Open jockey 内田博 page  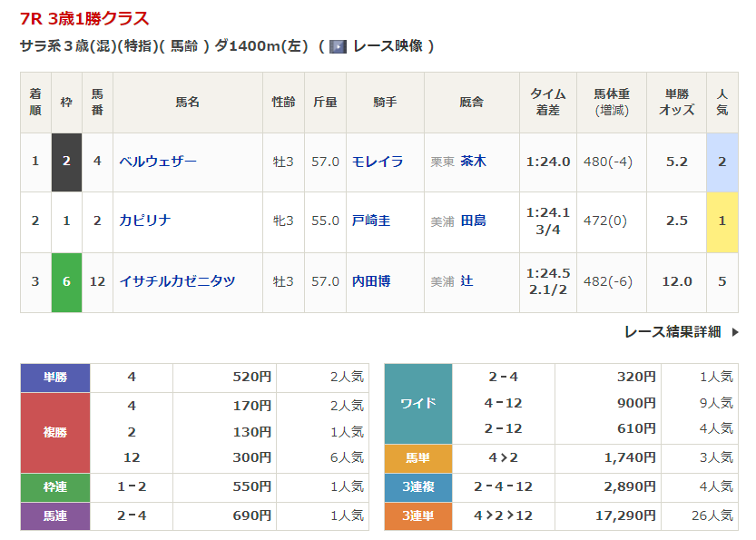pos(371,281)
